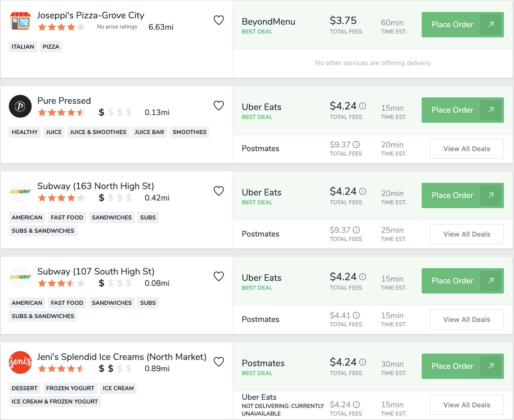The height and width of the screenshot is (420, 514).
Task: Select the JUICE BAR tag
Action: [150, 132]
